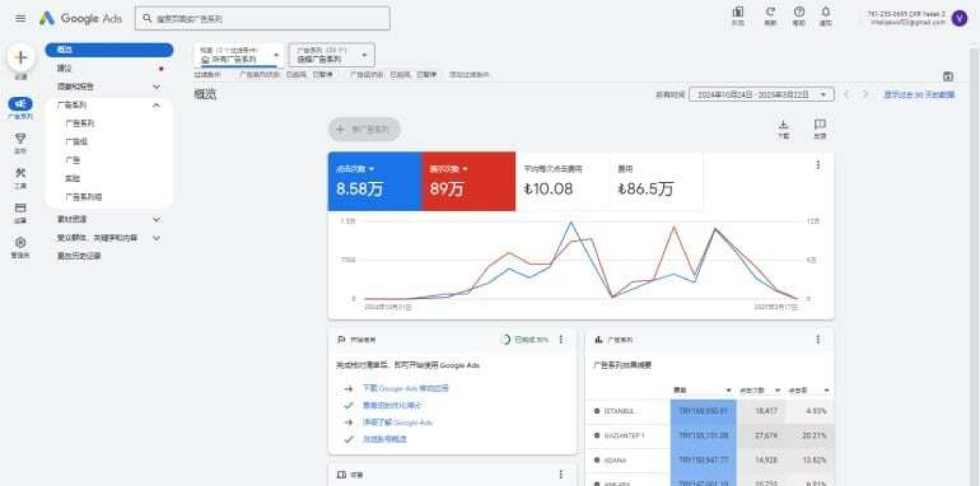The width and height of the screenshot is (980, 486).
Task: Click the download Google Ads mobile app link
Action: [x=405, y=389]
